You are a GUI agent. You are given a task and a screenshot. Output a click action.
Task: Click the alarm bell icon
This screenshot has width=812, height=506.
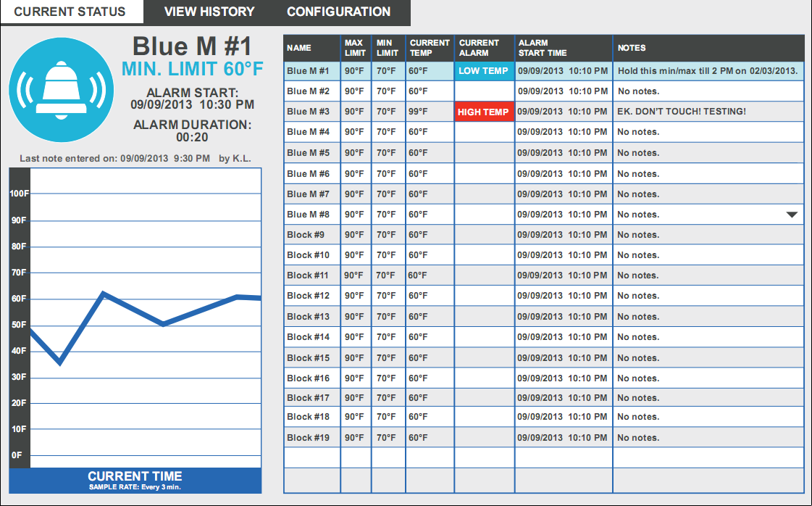62,89
